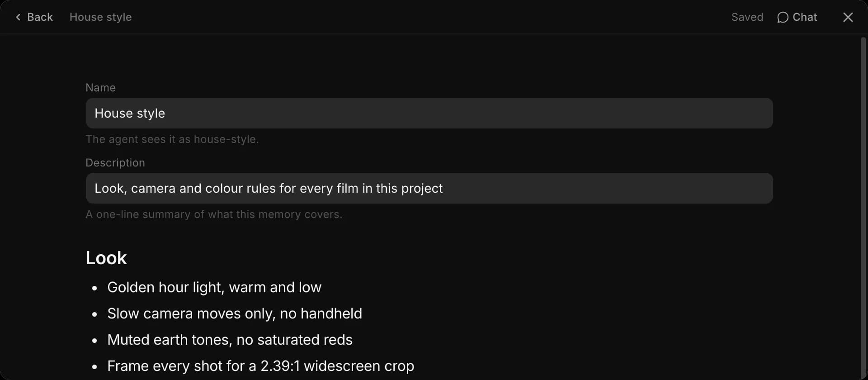
Task: Click the vertical scrollbar on right edge
Action: (x=863, y=208)
